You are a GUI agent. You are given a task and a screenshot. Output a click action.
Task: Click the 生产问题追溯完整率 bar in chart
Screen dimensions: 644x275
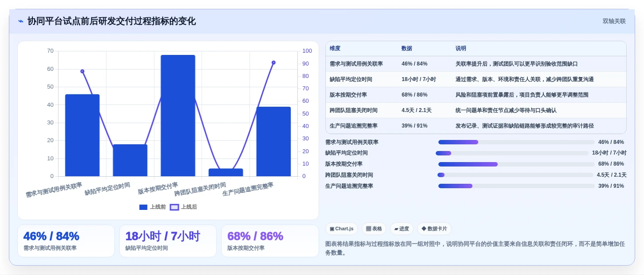[273, 142]
